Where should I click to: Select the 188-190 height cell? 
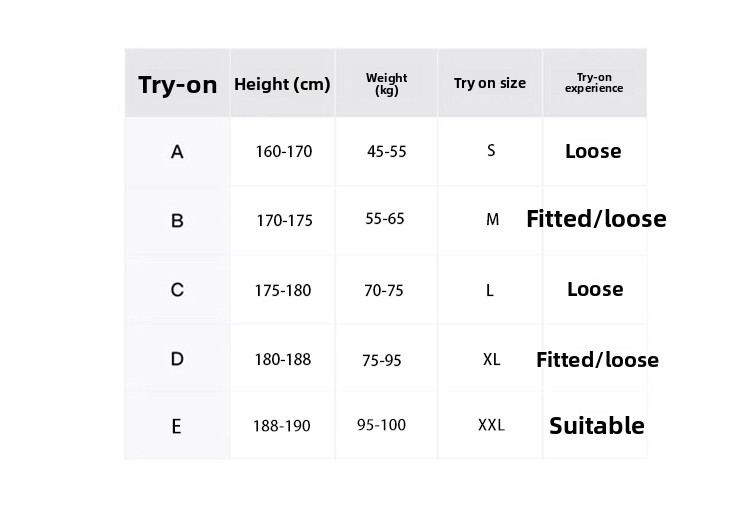point(281,426)
